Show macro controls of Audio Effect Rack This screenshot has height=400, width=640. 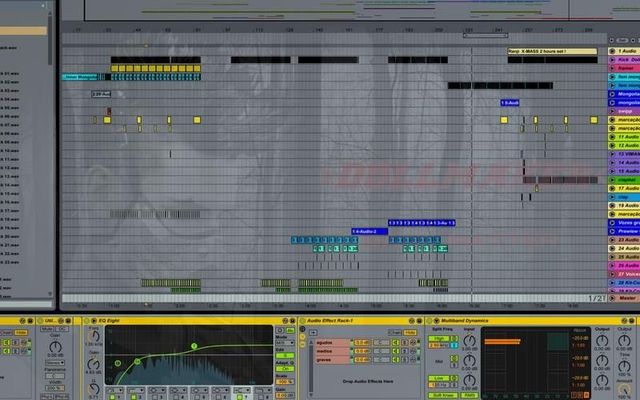click(x=302, y=329)
